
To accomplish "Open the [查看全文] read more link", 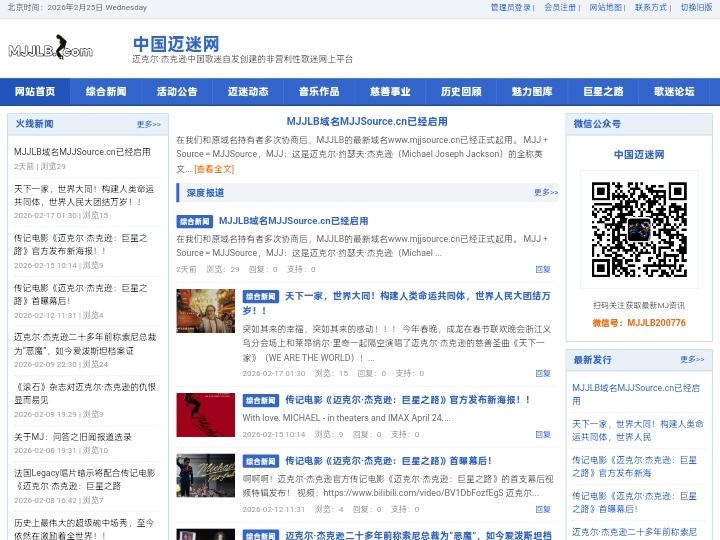I will tap(214, 169).
